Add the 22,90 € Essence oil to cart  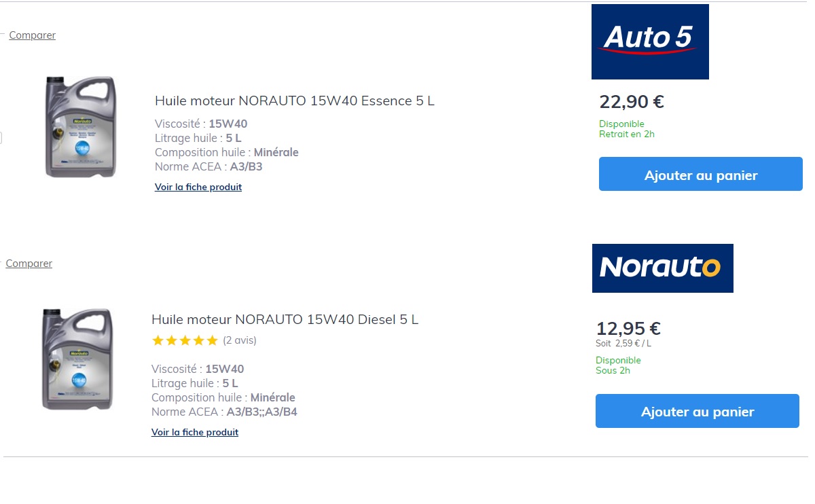pos(700,174)
